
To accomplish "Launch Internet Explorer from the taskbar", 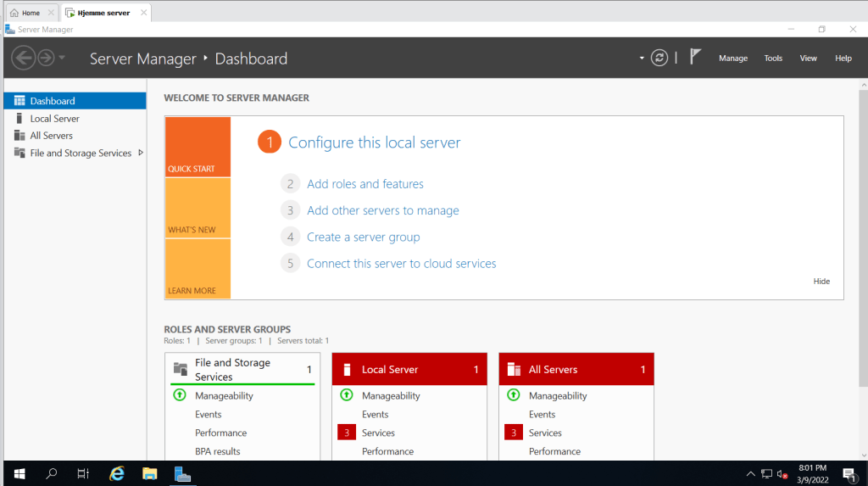I will point(117,473).
